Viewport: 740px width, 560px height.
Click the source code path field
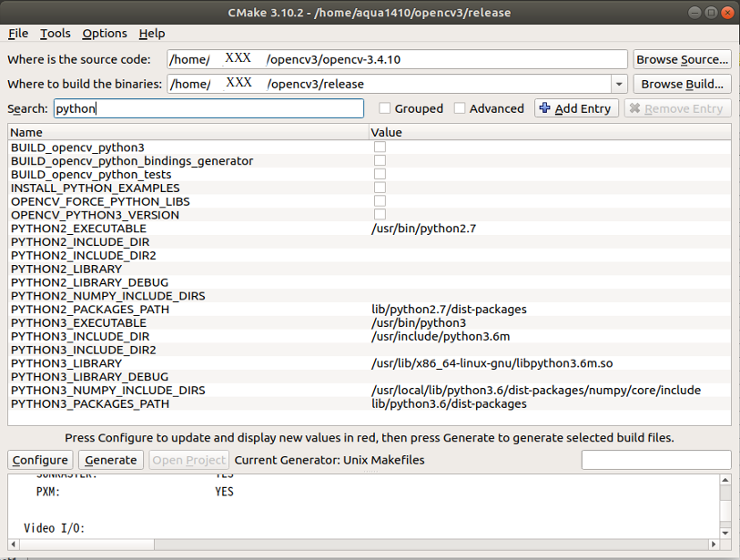397,59
